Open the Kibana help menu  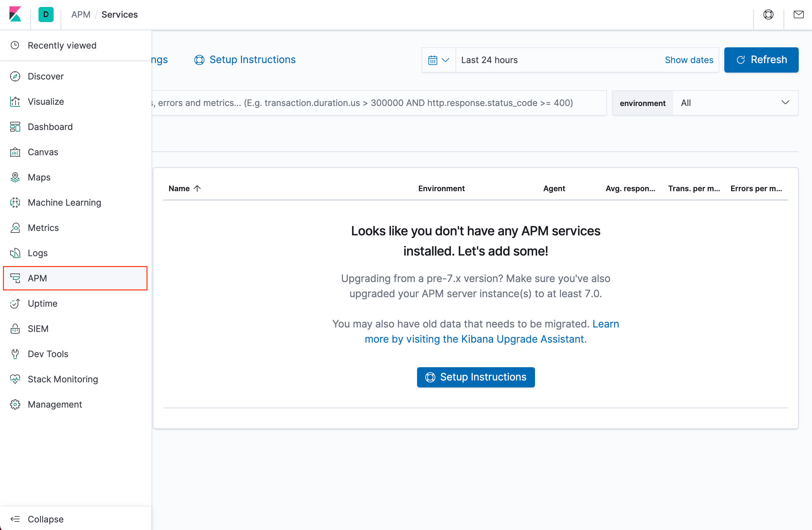[x=768, y=14]
